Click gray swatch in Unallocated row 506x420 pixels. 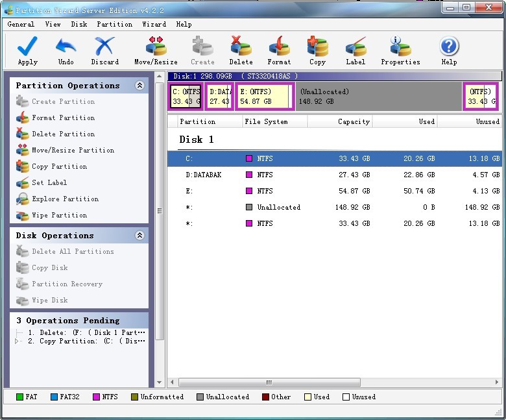pyautogui.click(x=249, y=207)
